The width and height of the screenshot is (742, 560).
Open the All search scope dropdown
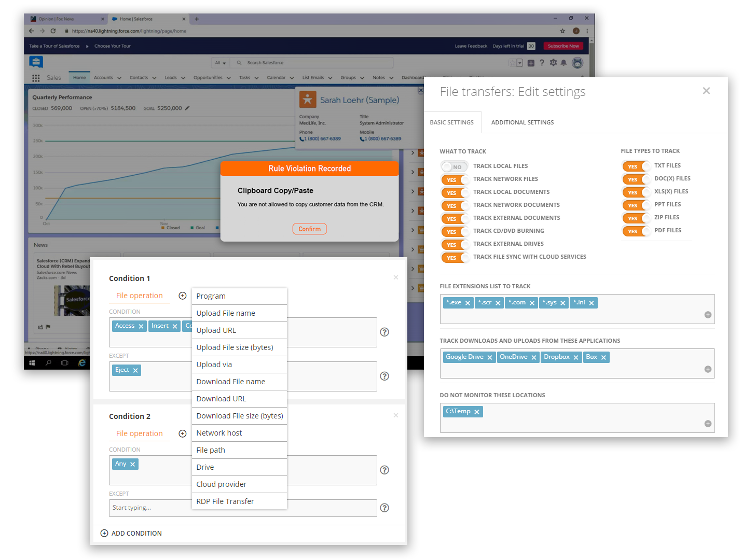(221, 62)
